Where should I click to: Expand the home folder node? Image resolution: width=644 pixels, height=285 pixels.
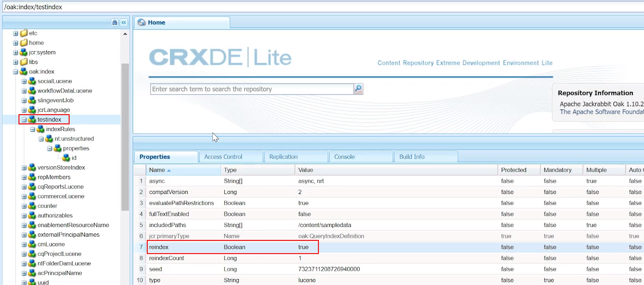15,43
